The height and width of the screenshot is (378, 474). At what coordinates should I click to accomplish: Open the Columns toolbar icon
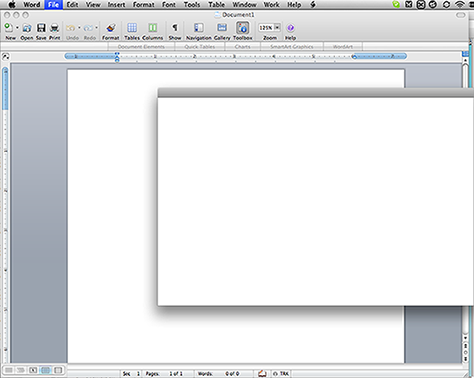pos(153,28)
